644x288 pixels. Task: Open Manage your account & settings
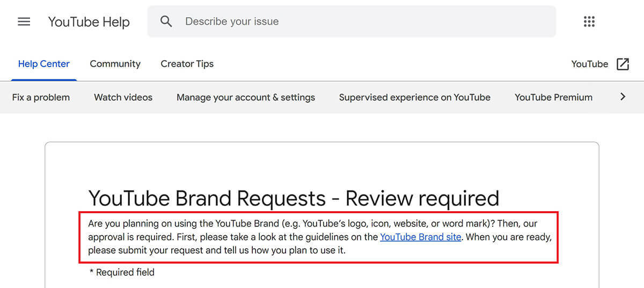pyautogui.click(x=246, y=97)
